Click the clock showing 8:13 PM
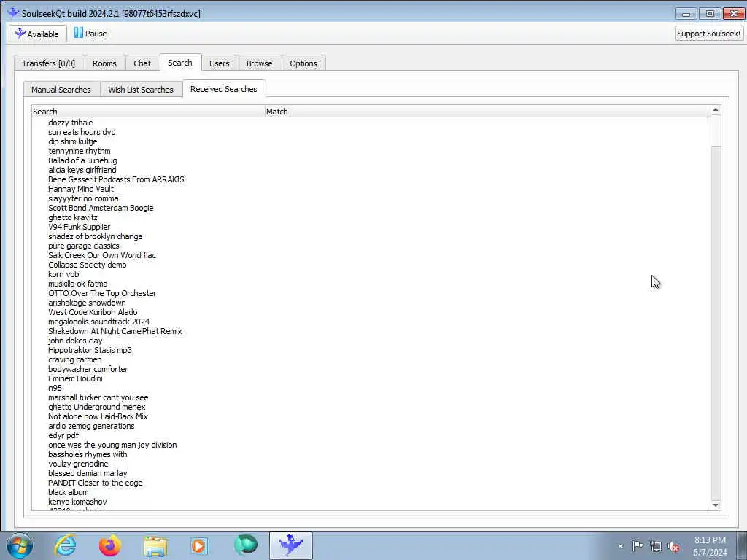Image resolution: width=747 pixels, height=560 pixels. 710,540
